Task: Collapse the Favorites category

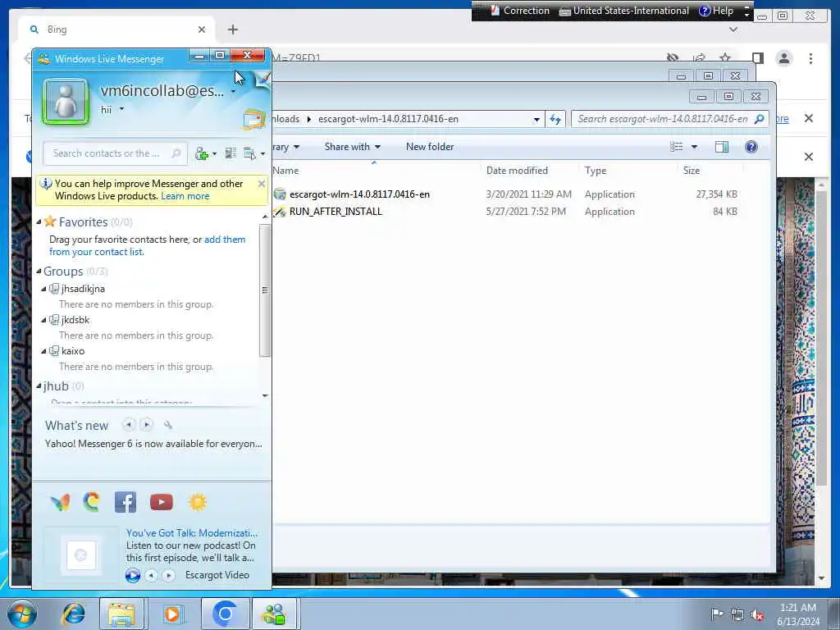Action: click(39, 221)
